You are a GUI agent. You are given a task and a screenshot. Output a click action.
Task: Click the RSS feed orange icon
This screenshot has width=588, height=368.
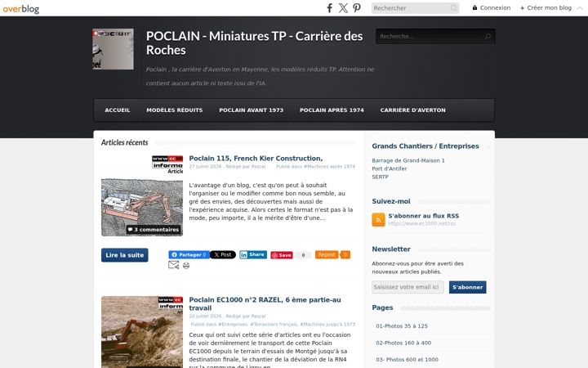click(378, 220)
